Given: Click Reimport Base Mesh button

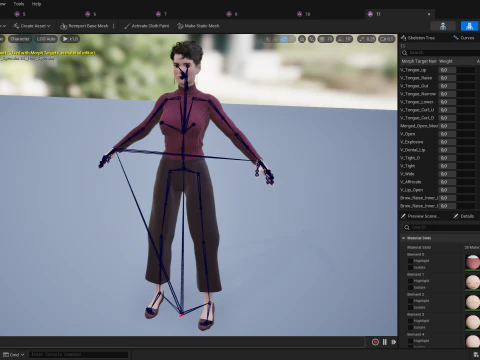Looking at the screenshot, I should click(x=84, y=26).
